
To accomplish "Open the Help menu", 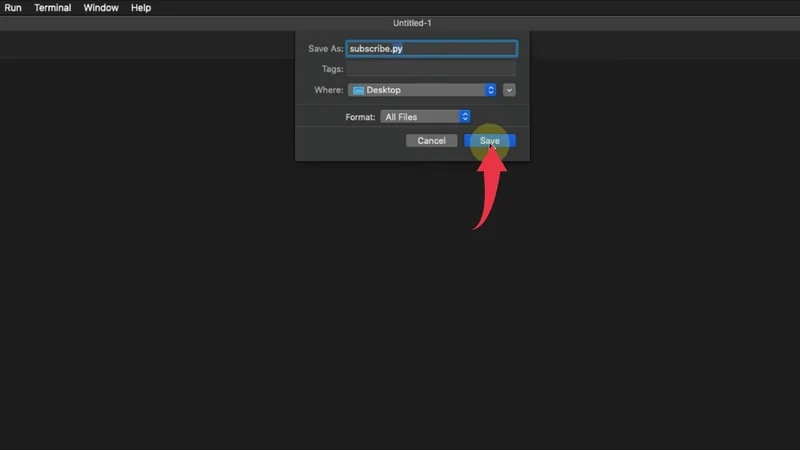I will (x=141, y=8).
